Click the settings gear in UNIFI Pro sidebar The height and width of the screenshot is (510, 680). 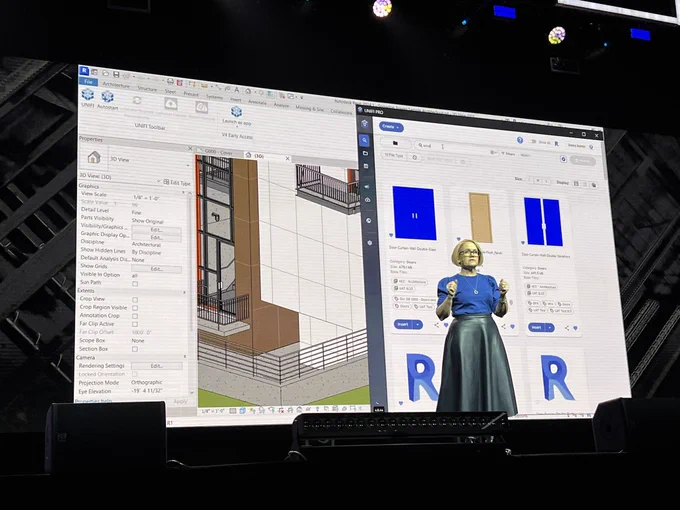369,242
